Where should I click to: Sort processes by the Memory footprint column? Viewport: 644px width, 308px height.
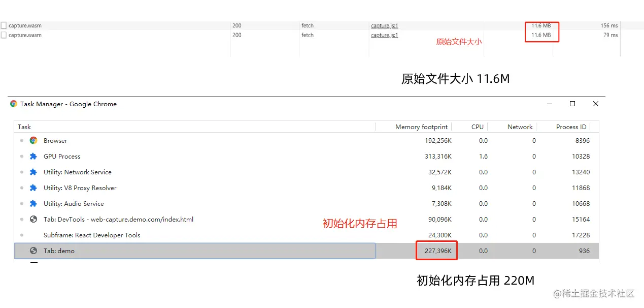click(x=421, y=127)
